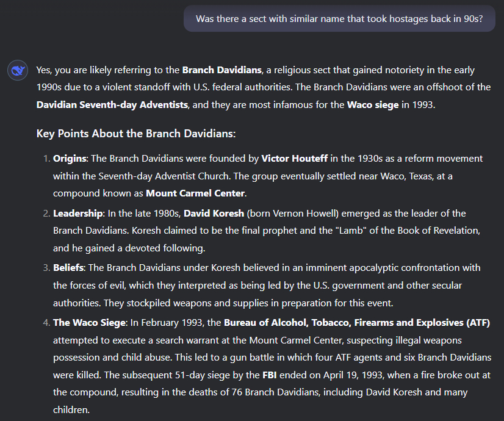Click the bold name "David Koresh"

pyautogui.click(x=214, y=214)
